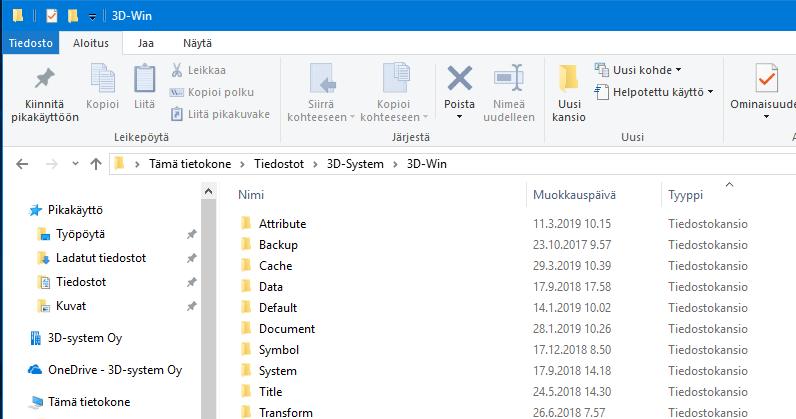Click Nimeä uudelleen icon

tap(509, 78)
